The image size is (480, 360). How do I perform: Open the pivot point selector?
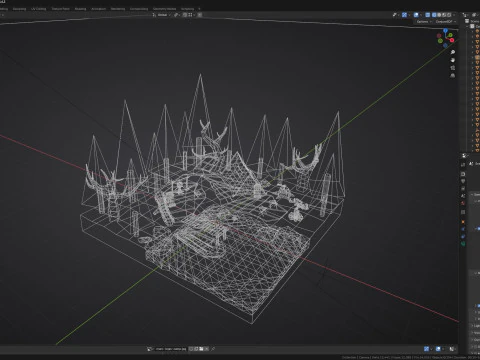point(176,15)
